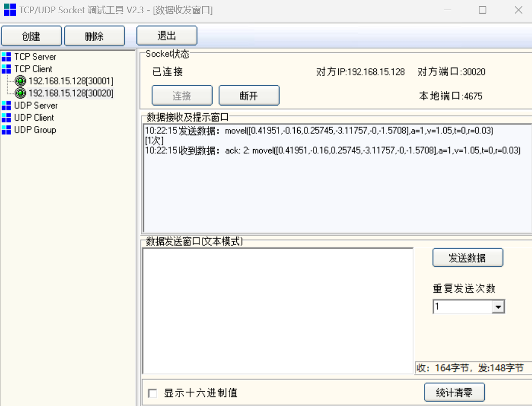The height and width of the screenshot is (406, 532).
Task: Click the received ack message line in log
Action: [332, 151]
